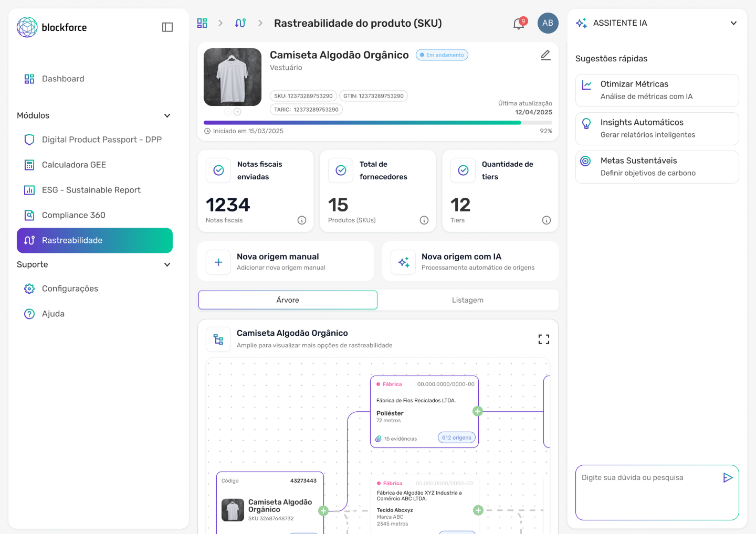The height and width of the screenshot is (534, 756).
Task: Click the AI assistant sparkle icon
Action: click(x=581, y=23)
